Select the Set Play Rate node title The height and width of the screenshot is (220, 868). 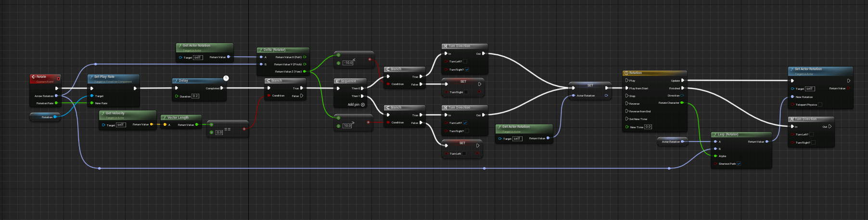tap(104, 77)
